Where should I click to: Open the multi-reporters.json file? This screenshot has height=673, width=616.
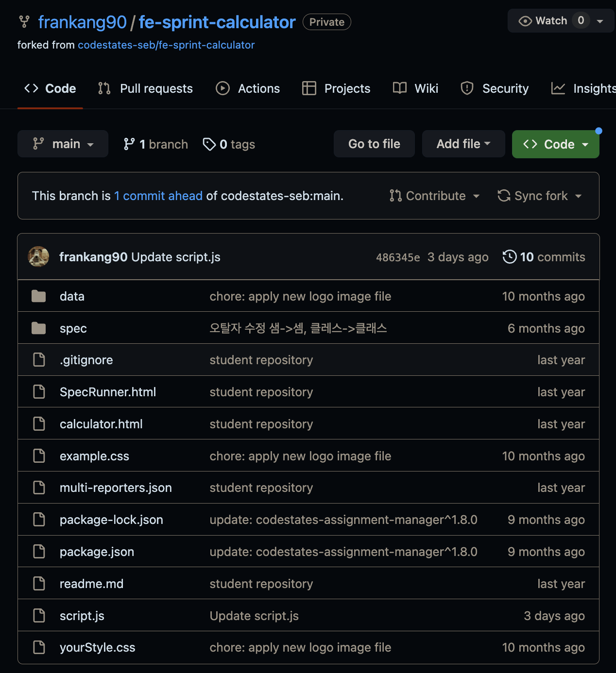116,488
